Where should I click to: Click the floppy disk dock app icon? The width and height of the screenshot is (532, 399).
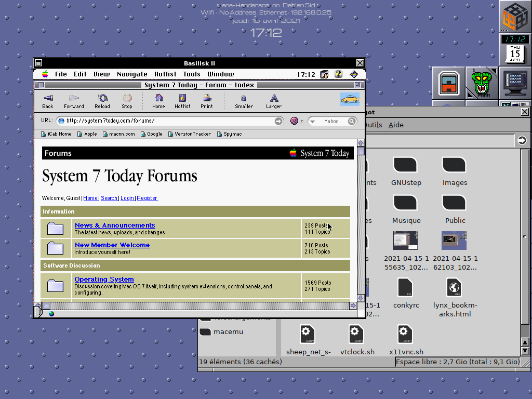click(x=449, y=84)
